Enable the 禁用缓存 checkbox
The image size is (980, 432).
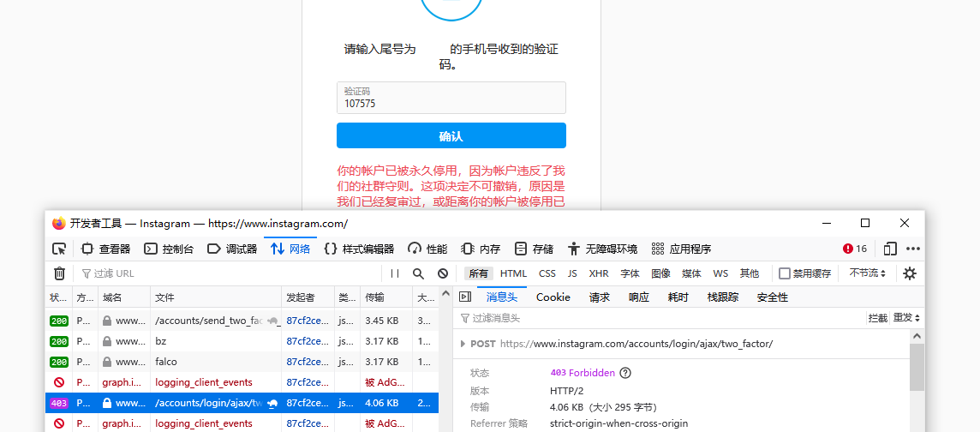tap(785, 273)
